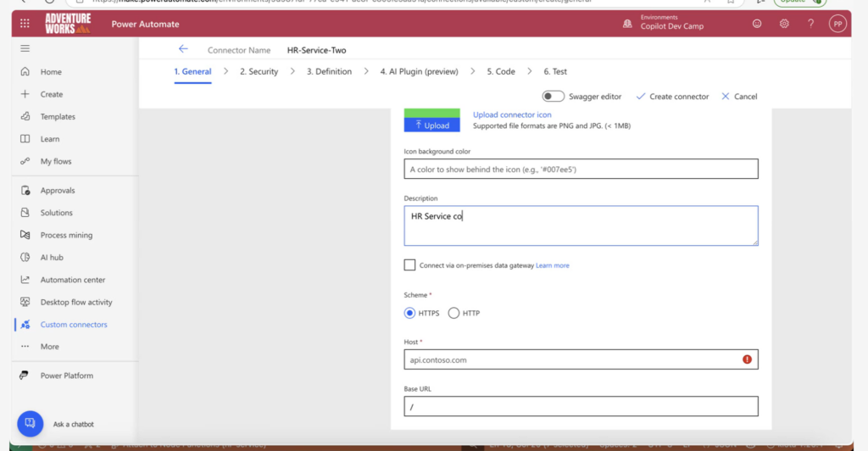Click the back arrow beside Connector Name

(x=183, y=50)
